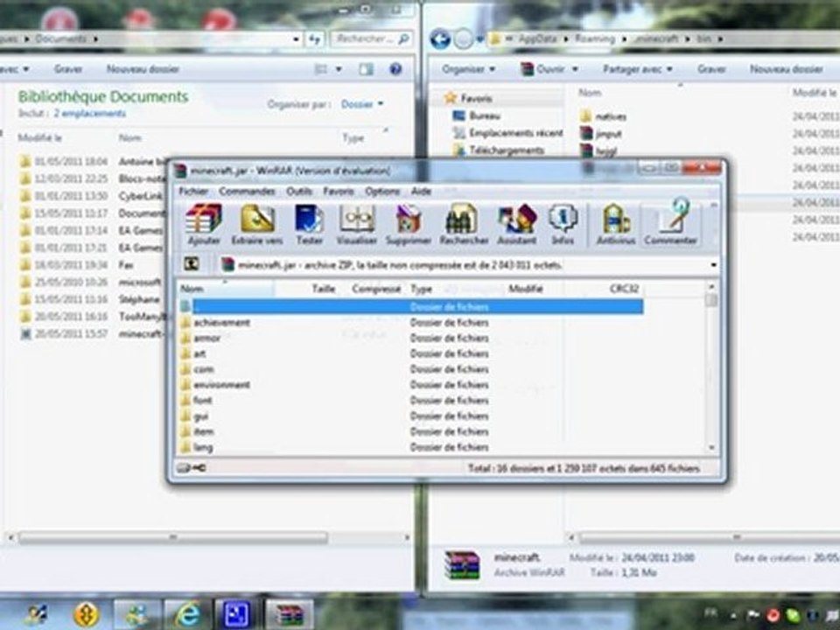Select the environment folder row
Viewport: 840px width, 630px height.
tap(221, 385)
